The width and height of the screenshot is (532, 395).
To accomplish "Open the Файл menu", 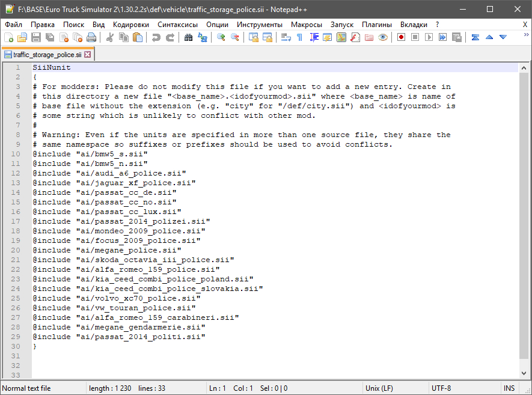I will 13,25.
